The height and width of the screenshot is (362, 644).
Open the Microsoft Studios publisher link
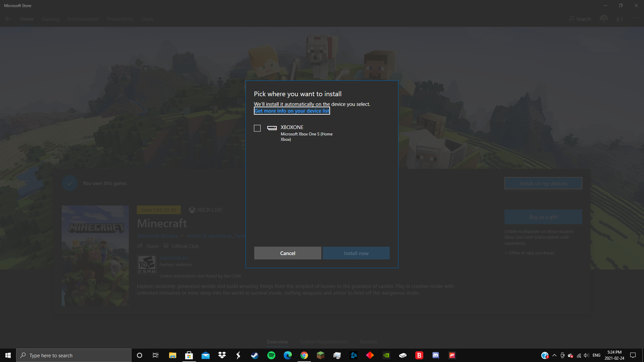click(x=157, y=236)
